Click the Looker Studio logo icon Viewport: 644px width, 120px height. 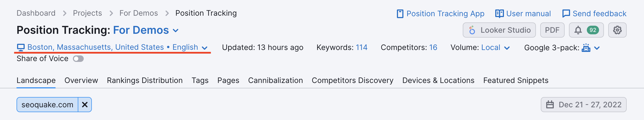472,30
